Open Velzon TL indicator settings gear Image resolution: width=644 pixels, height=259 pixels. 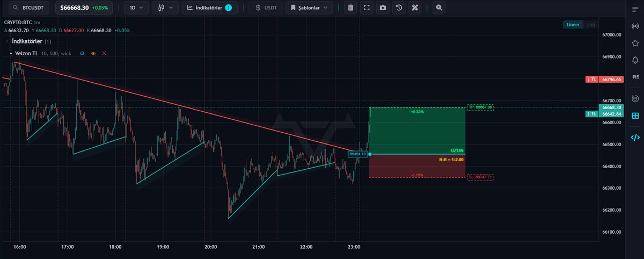tap(82, 53)
